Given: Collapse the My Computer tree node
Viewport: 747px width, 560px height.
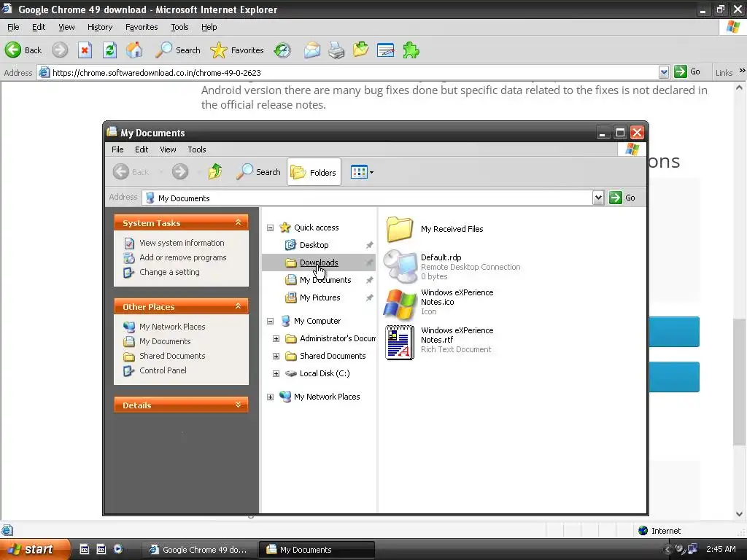Looking at the screenshot, I should (x=270, y=321).
